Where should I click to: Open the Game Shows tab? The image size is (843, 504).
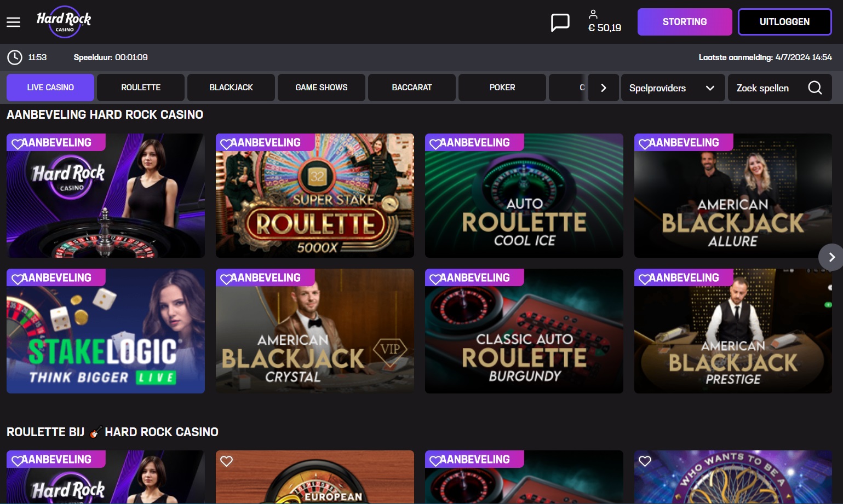click(322, 88)
